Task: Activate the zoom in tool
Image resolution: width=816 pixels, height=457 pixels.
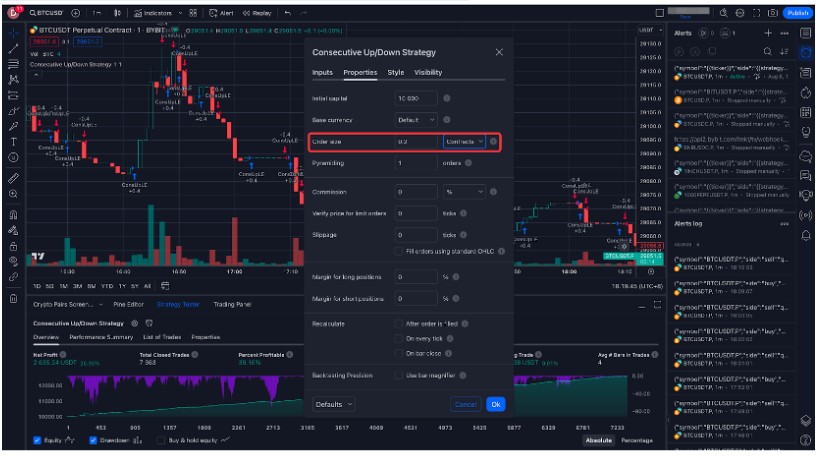Action: tap(14, 194)
